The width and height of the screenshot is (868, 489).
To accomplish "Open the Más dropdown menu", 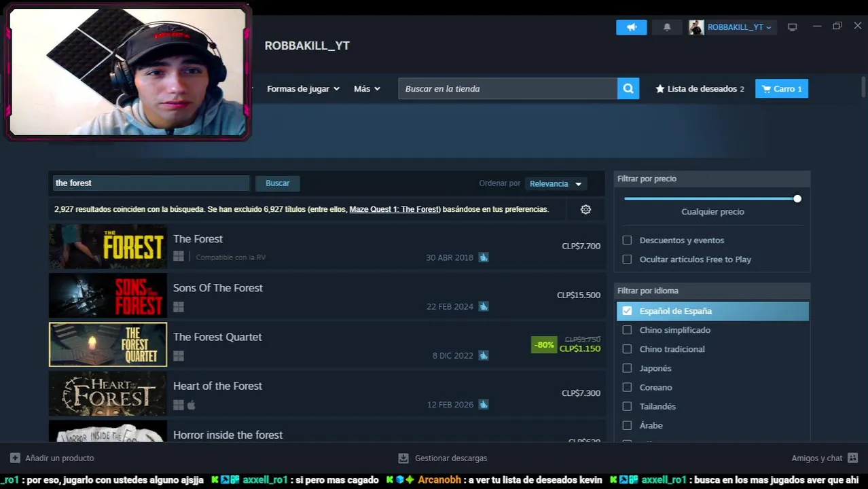I will coord(367,89).
